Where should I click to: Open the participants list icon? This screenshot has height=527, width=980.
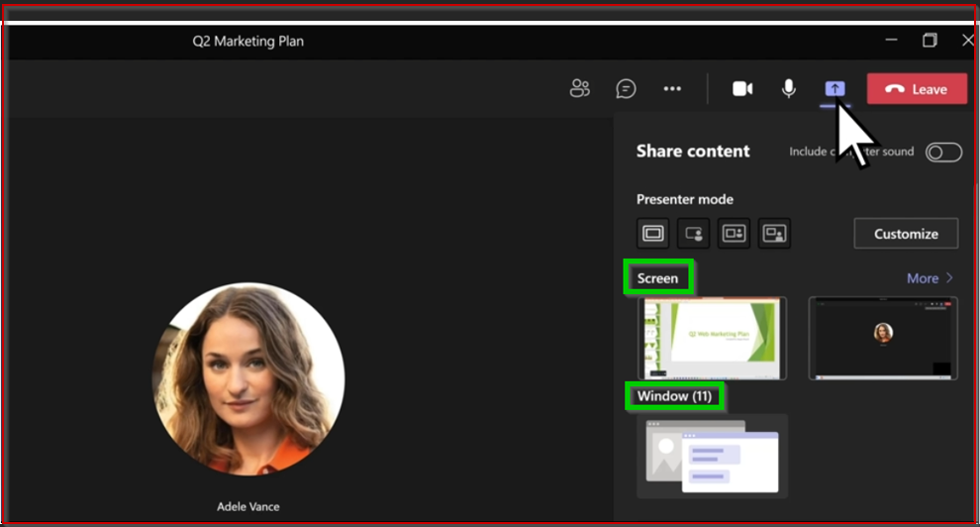[580, 89]
